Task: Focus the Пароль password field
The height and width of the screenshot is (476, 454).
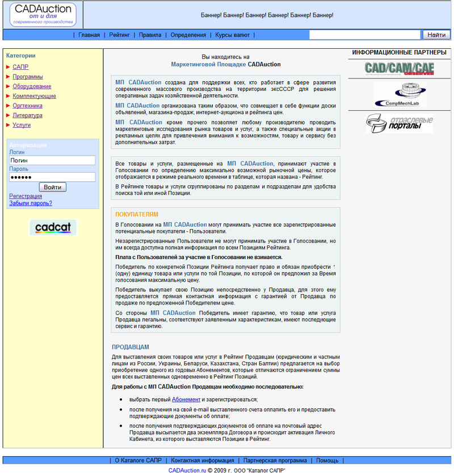Action: 52,177
